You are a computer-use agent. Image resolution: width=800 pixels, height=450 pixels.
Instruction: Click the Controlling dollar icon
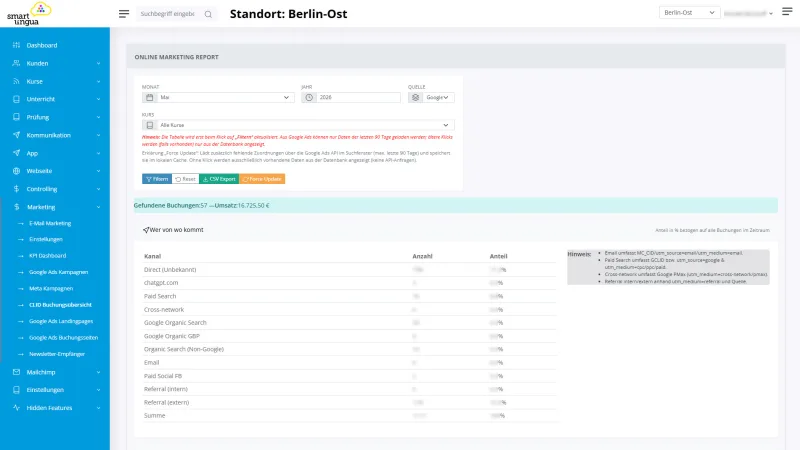[x=16, y=189]
